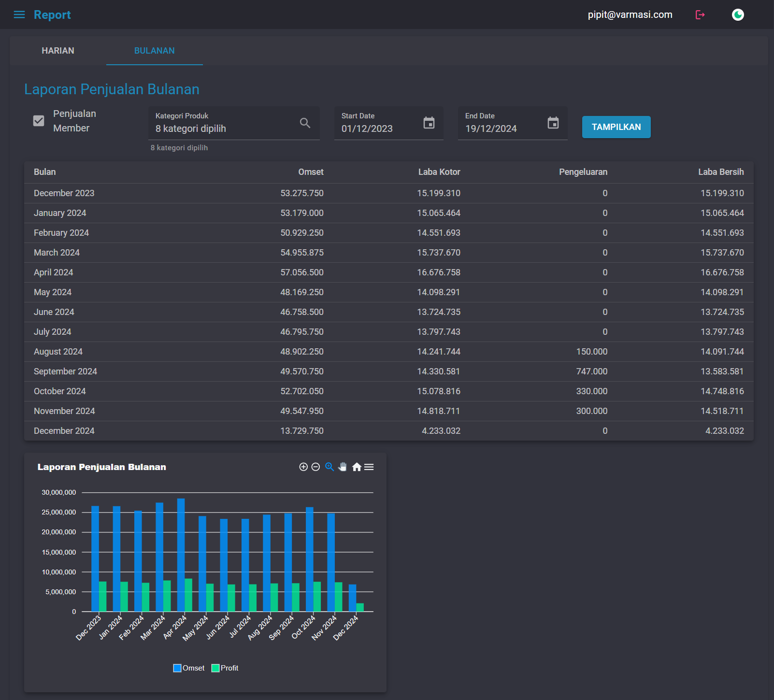Click the Omset column header
The image size is (774, 700).
pyautogui.click(x=311, y=172)
